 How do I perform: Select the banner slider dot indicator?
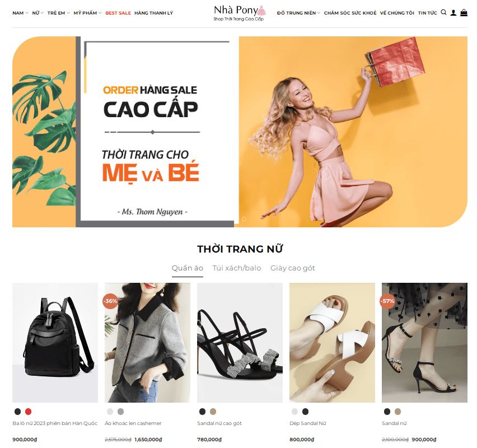(x=244, y=218)
